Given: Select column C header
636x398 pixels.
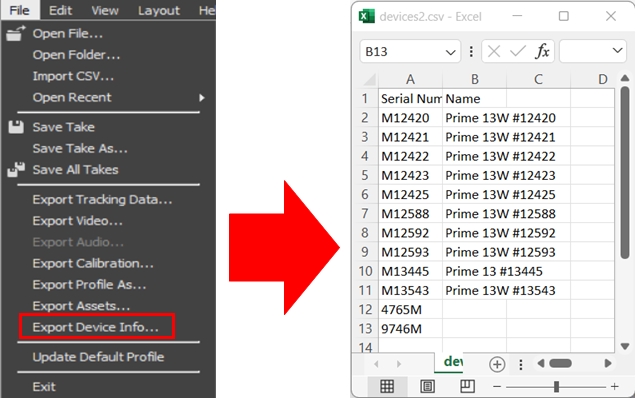Looking at the screenshot, I should pyautogui.click(x=538, y=79).
